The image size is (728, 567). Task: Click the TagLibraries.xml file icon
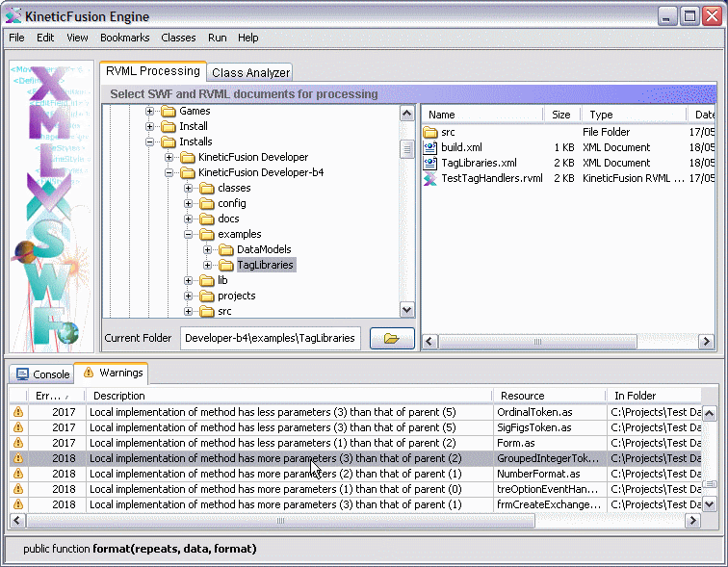click(430, 163)
